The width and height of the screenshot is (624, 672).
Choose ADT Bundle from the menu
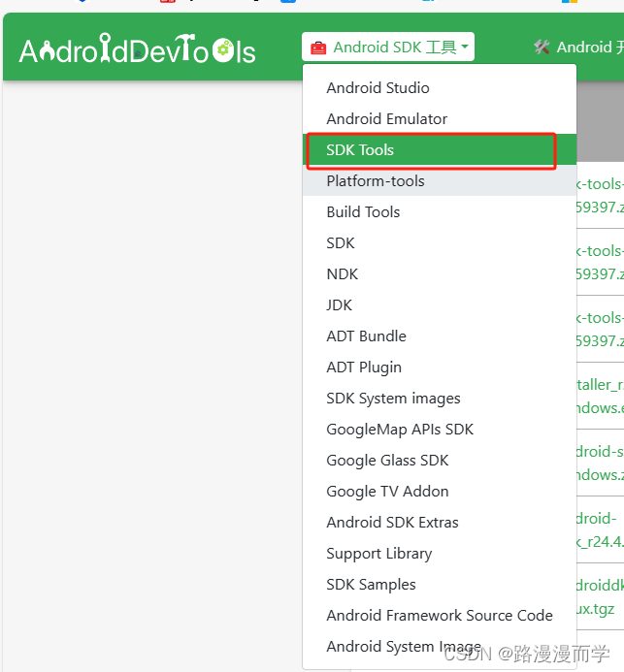pos(440,336)
